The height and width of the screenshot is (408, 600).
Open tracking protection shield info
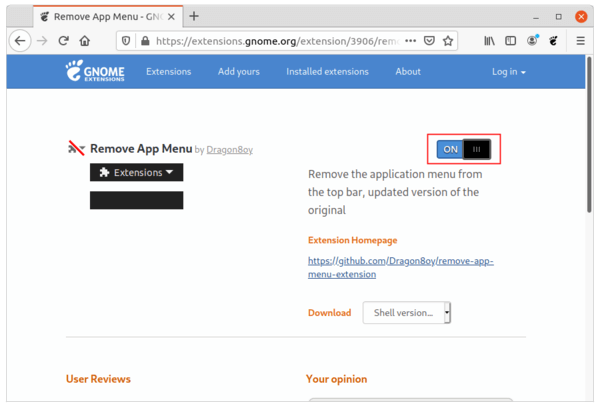pos(126,41)
